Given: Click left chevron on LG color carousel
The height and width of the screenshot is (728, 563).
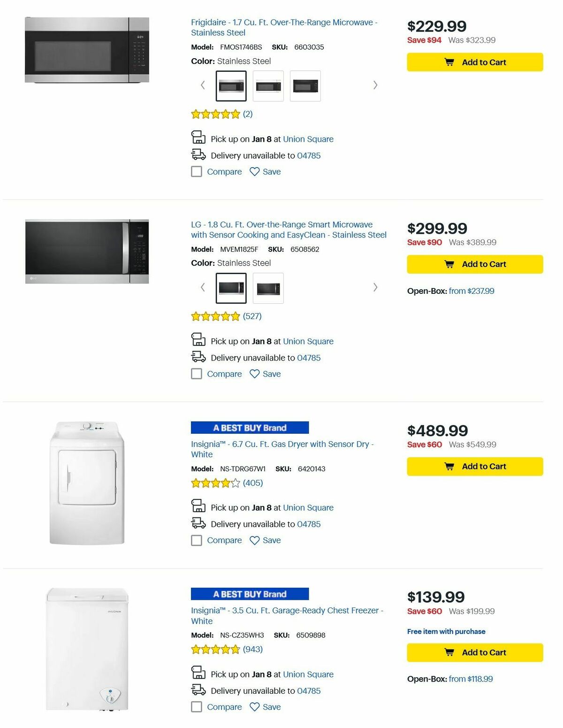Looking at the screenshot, I should [202, 287].
